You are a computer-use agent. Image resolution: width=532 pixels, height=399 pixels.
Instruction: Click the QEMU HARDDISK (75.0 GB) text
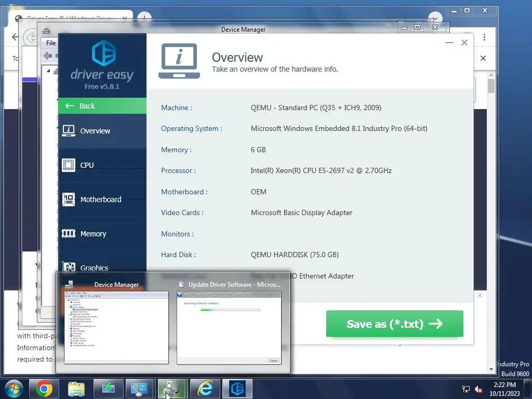[x=295, y=255]
